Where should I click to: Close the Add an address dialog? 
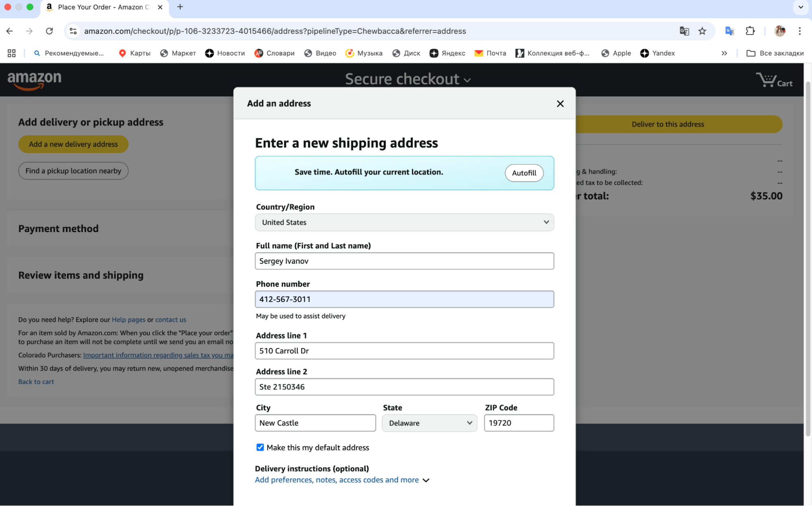point(560,104)
